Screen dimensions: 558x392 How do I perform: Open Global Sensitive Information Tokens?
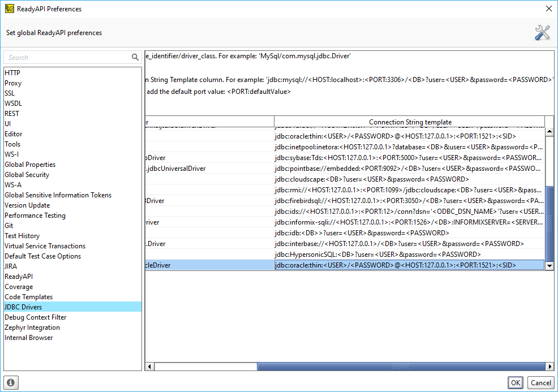point(72,195)
